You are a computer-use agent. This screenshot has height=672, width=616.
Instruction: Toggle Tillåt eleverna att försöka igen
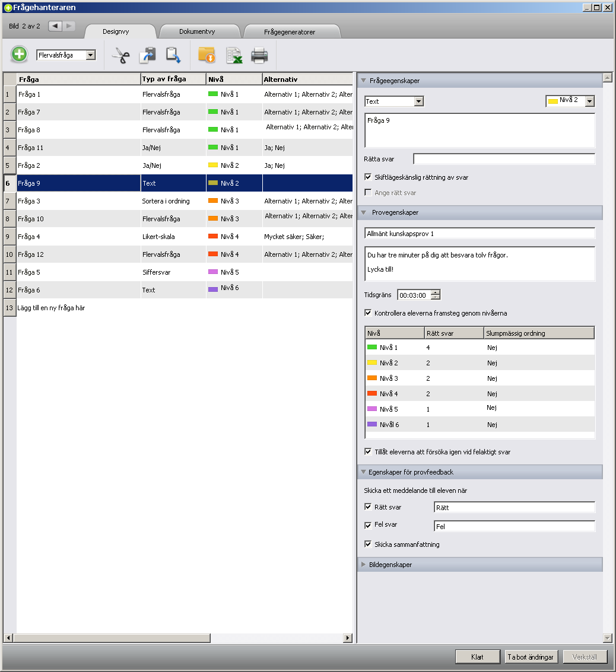click(x=368, y=451)
